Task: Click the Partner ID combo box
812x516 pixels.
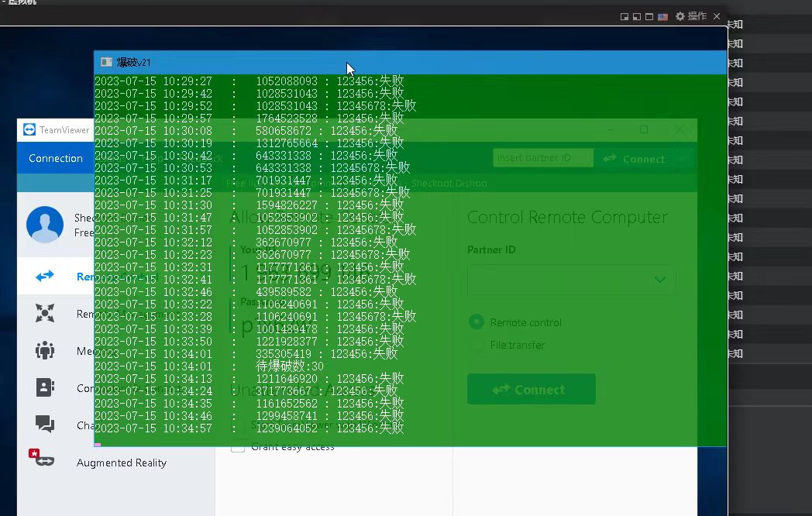Action: coord(571,280)
